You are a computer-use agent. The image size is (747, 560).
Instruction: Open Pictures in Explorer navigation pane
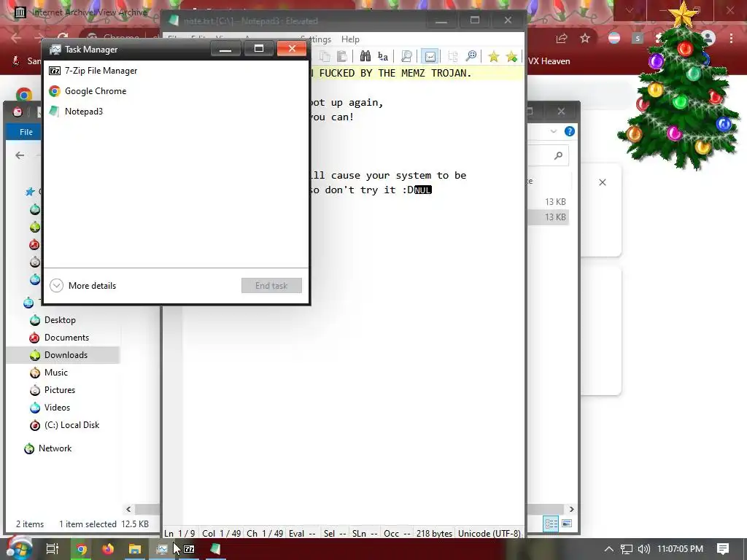[59, 390]
